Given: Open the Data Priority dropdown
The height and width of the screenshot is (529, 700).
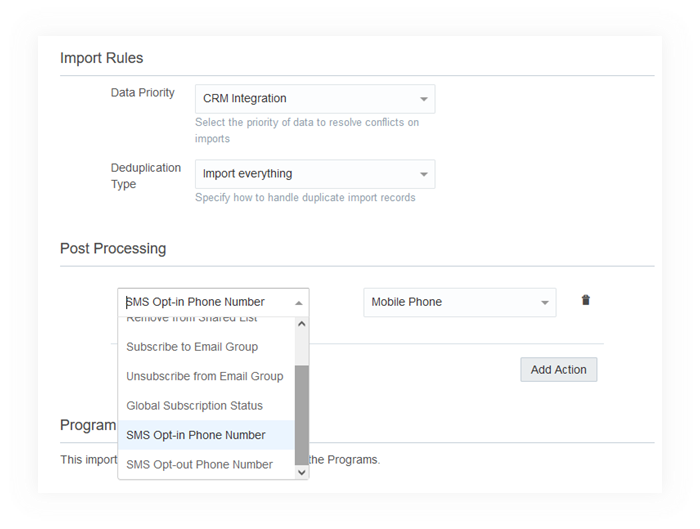Looking at the screenshot, I should point(314,99).
